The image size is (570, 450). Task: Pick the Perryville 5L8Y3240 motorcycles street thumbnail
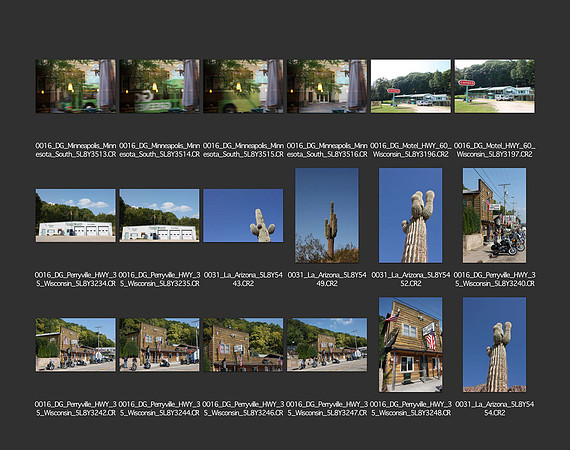(494, 216)
